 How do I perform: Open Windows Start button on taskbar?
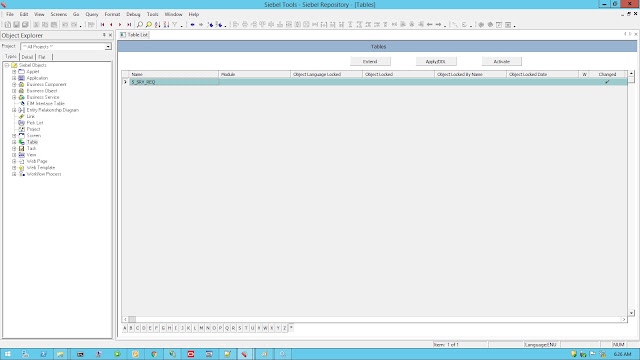coord(8,354)
